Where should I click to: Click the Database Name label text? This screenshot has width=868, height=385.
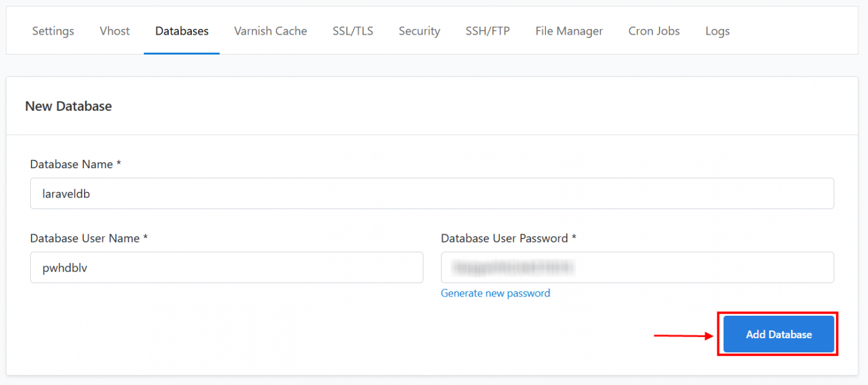click(75, 164)
